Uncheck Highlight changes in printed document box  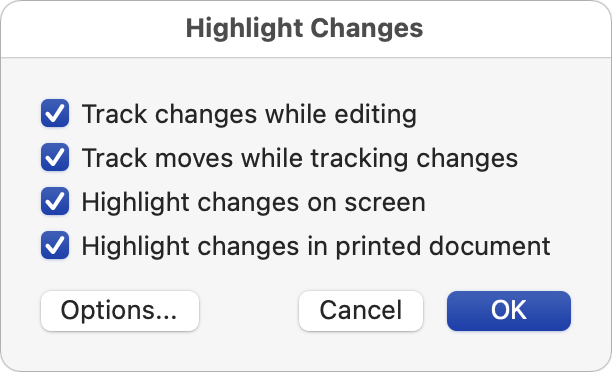[x=55, y=246]
